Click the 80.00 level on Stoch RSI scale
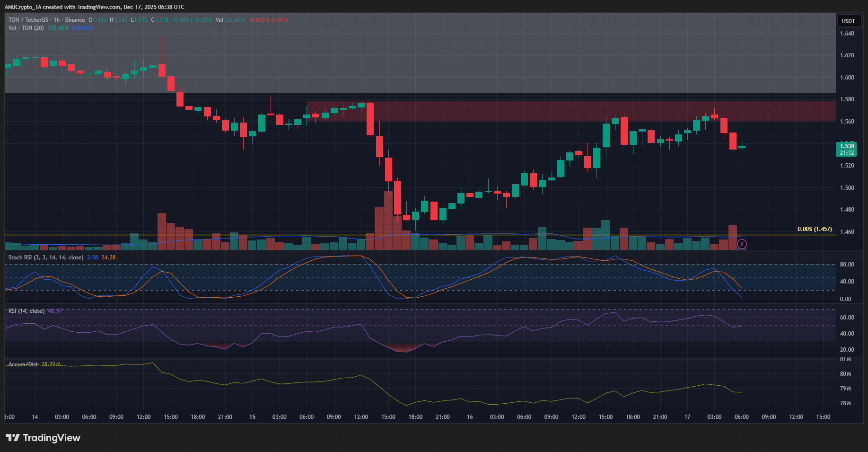The height and width of the screenshot is (452, 868). 847,265
